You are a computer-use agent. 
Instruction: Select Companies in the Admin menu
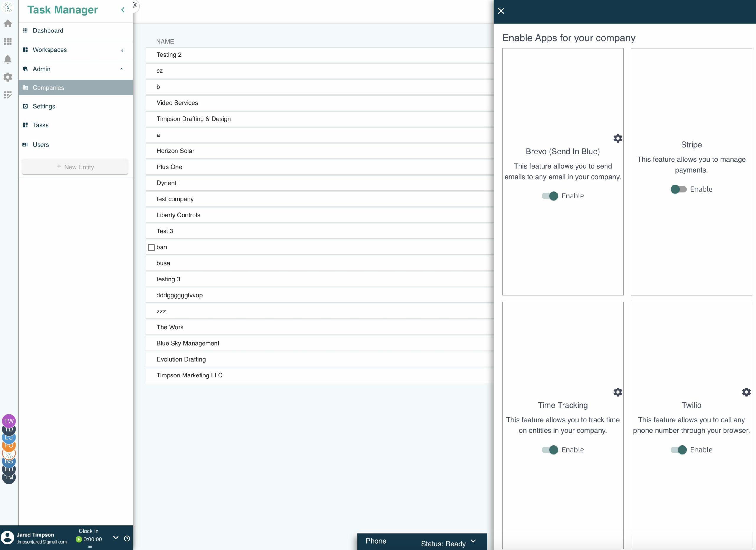(76, 88)
